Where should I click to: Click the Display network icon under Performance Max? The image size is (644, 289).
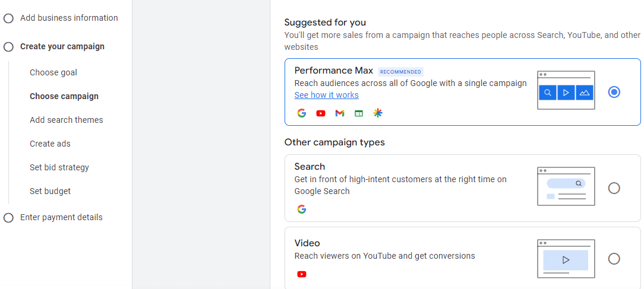[359, 113]
